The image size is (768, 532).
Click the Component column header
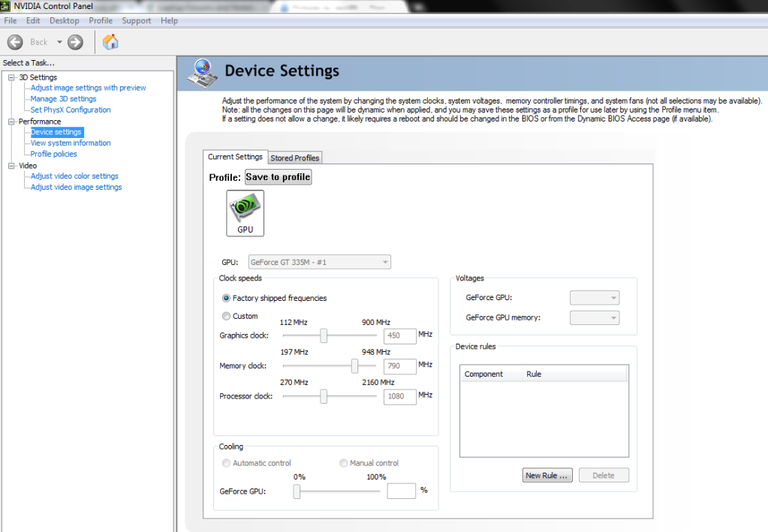(491, 374)
